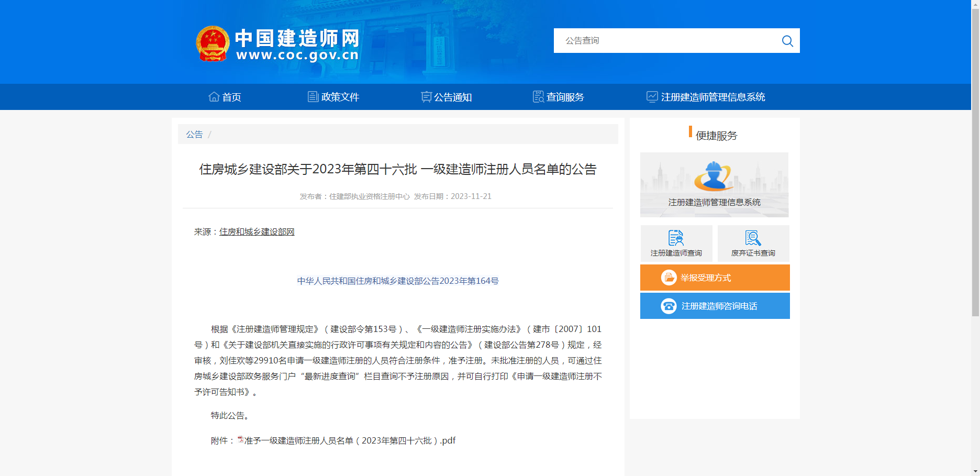This screenshot has height=476, width=980.
Task: Open 注册建造师管理信息系统 in the nav bar
Action: coord(706,97)
